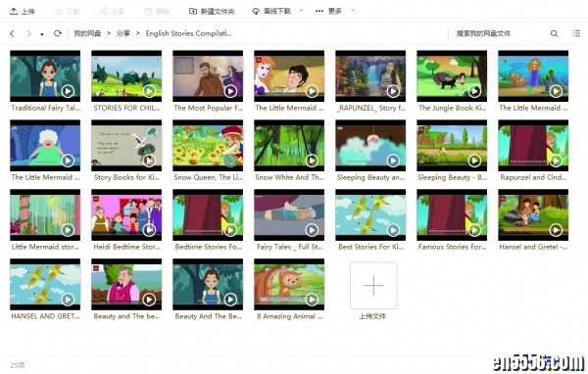Open the Traditional Fairy Tal.. video thumbnail
The image size is (588, 374).
45,76
